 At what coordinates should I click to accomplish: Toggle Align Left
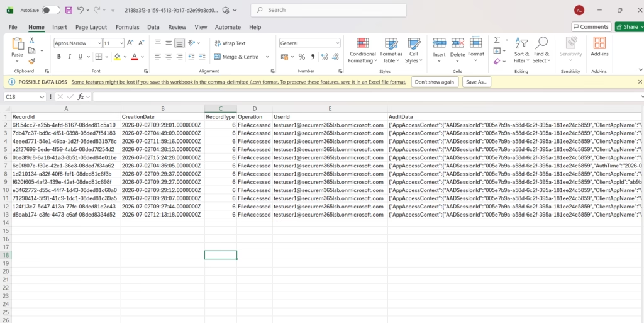pyautogui.click(x=158, y=57)
